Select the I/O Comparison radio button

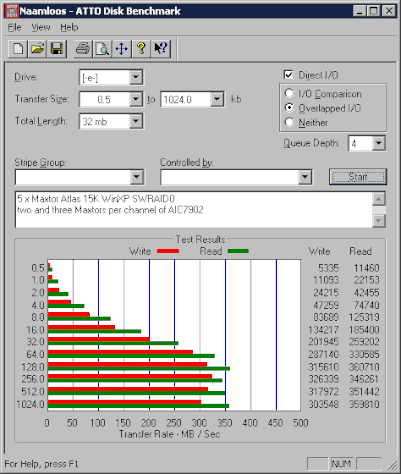289,94
